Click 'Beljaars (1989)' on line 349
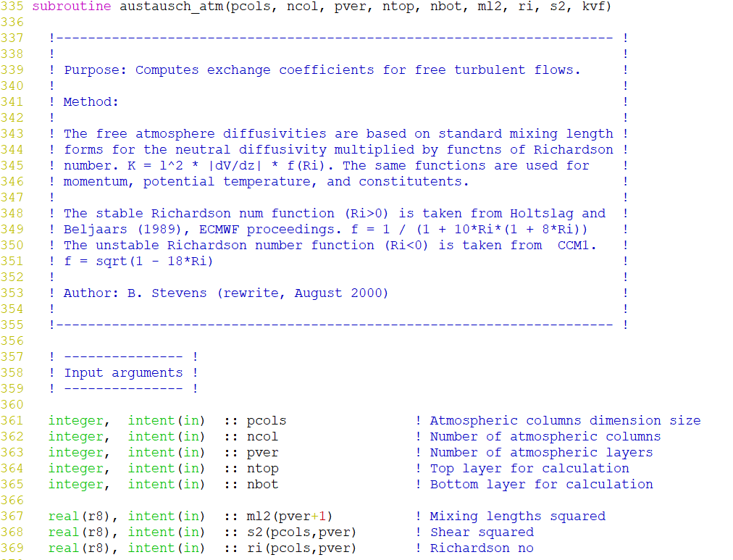Viewport: 733px width, 560px height. (126, 230)
